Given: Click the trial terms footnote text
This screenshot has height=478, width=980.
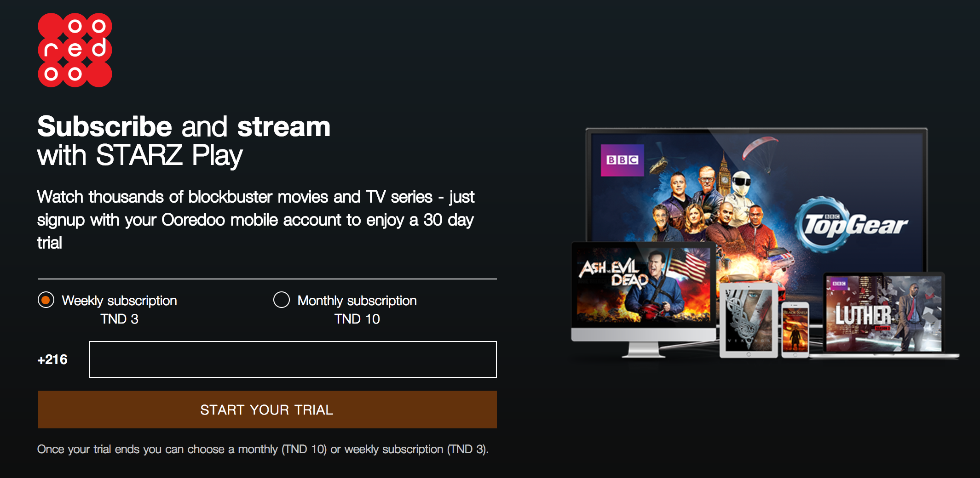Looking at the screenshot, I should coord(263,449).
